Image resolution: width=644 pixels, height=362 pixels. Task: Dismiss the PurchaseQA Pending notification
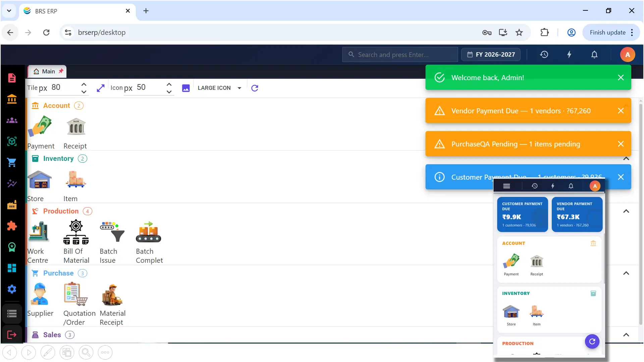click(x=621, y=144)
